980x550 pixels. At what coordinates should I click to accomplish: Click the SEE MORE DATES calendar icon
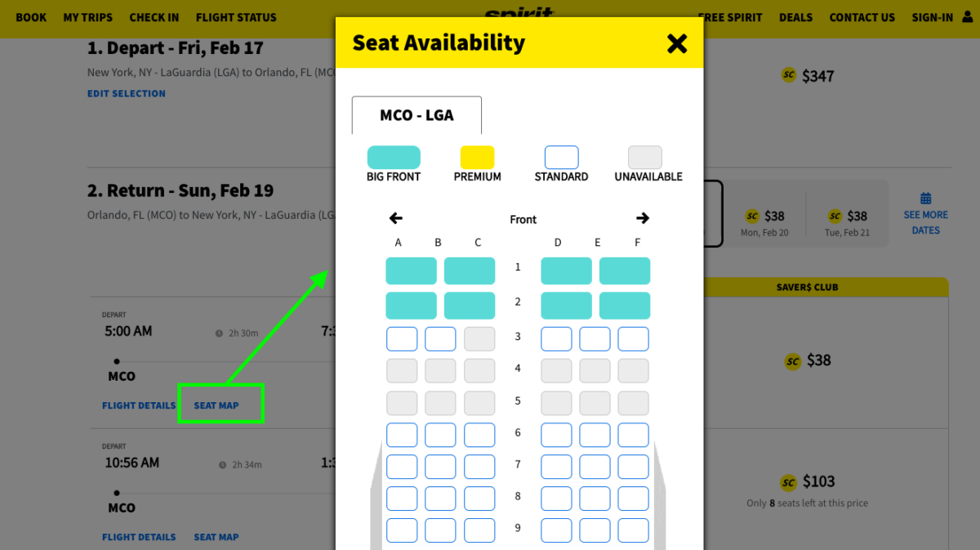coord(925,198)
